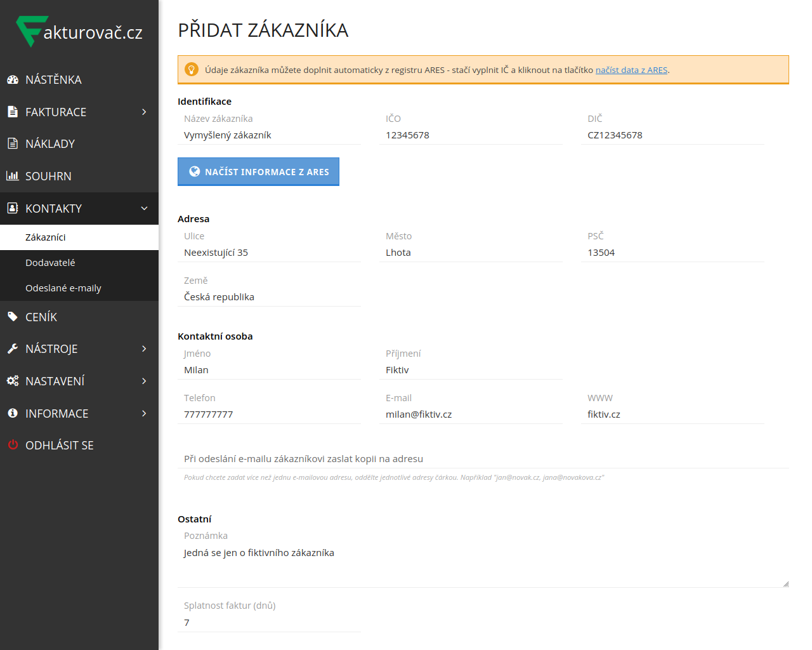Click the Souhrn bar chart icon
Image resolution: width=812 pixels, height=650 pixels.
13,176
